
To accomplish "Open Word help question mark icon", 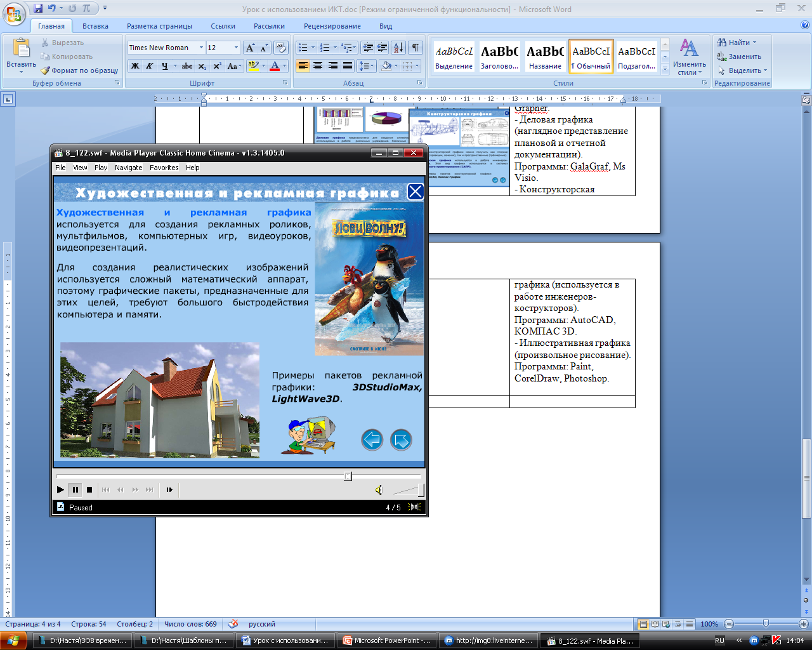I will point(804,25).
